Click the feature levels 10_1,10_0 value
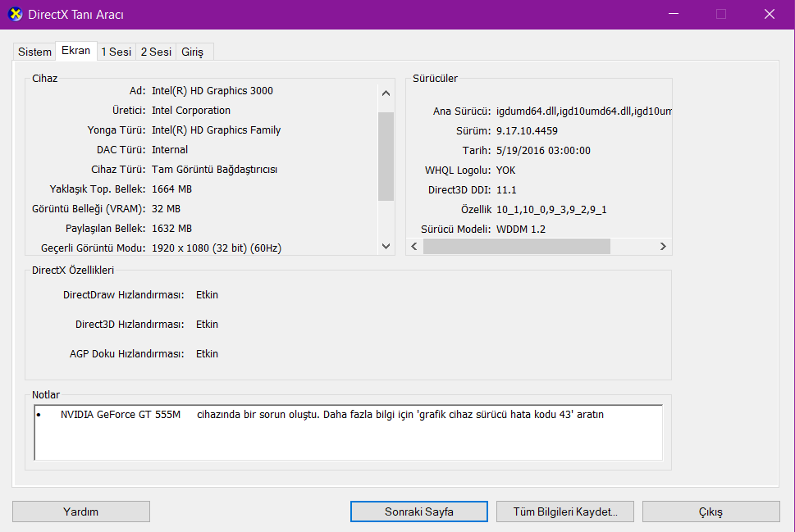The image size is (795, 532). pos(551,210)
